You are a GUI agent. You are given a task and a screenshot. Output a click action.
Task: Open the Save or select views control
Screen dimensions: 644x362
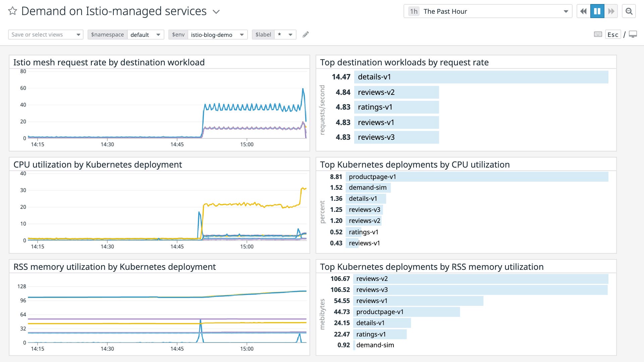pyautogui.click(x=45, y=35)
